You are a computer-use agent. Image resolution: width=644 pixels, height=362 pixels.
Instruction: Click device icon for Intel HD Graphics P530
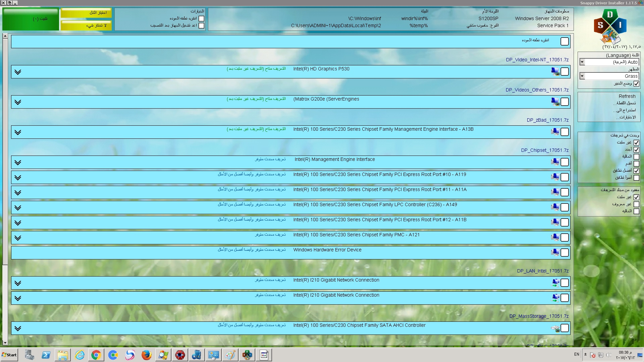click(x=555, y=72)
